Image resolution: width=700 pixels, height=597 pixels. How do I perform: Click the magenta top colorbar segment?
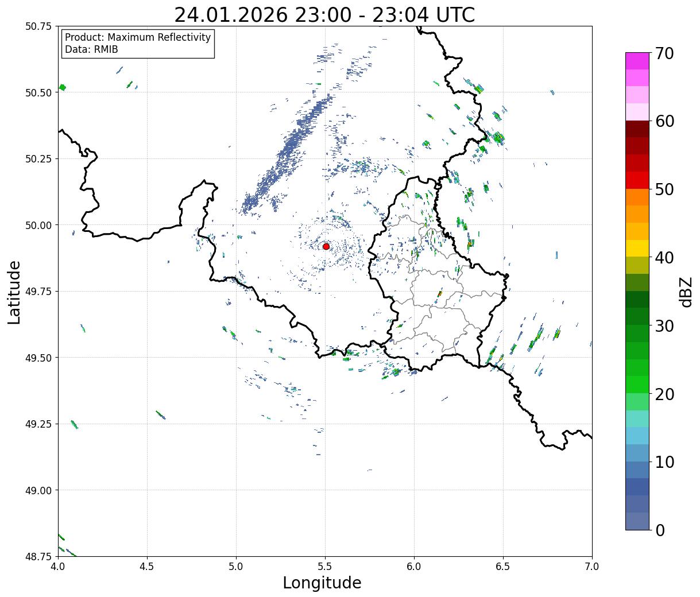pyautogui.click(x=637, y=61)
